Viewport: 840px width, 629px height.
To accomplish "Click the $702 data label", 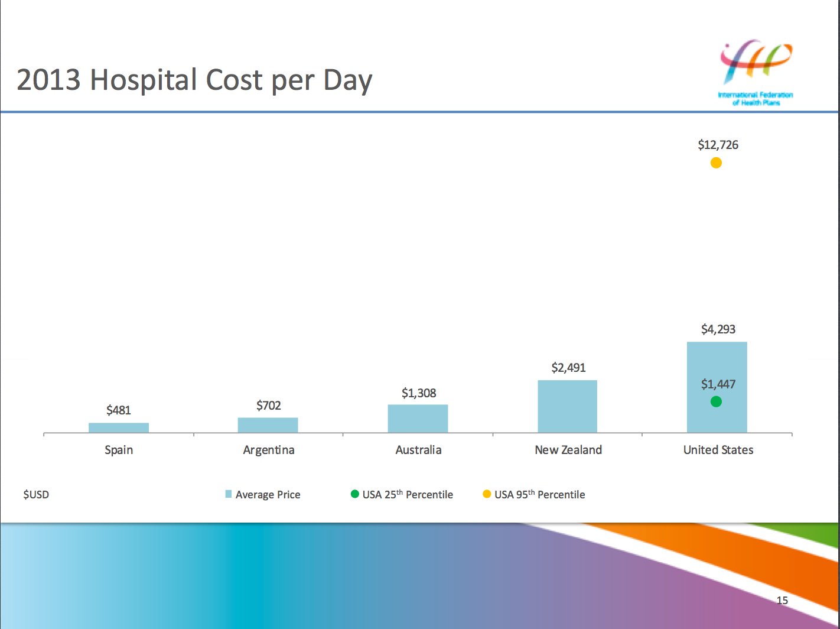I will pos(269,406).
